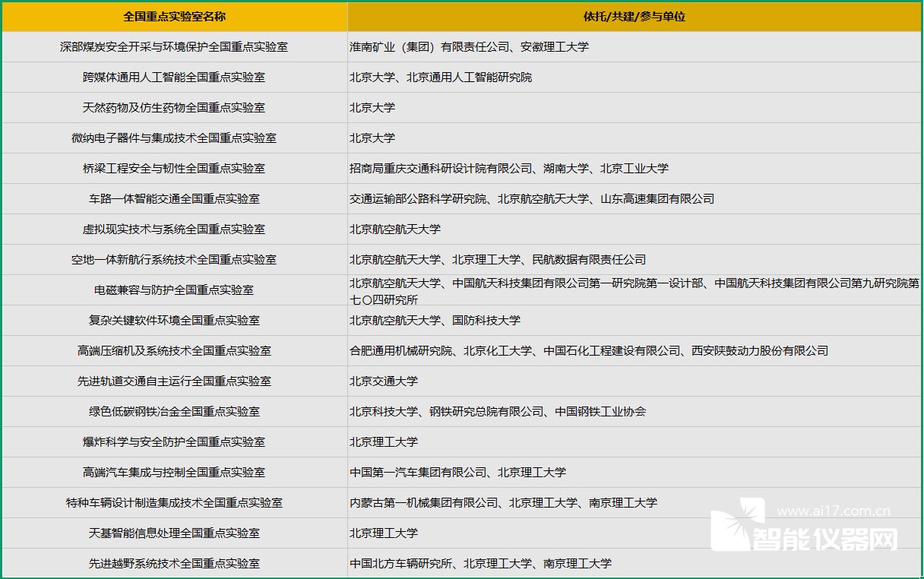924x579 pixels.
Task: Click the 中国第一汽车集团有限公司、北京理工大学 cell
Action: [x=634, y=472]
